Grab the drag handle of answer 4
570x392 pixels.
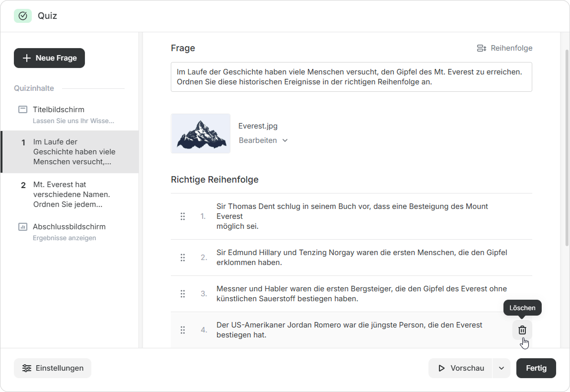183,330
